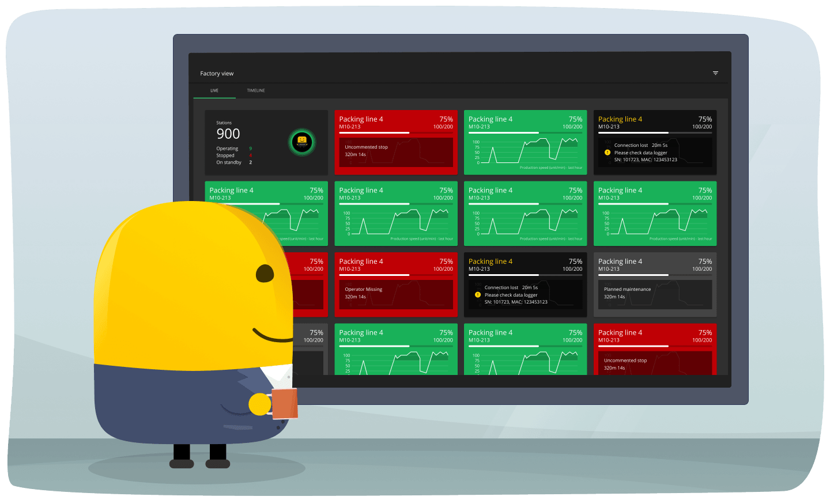830x504 pixels.
Task: Open the filter icon in Factory view header
Action: coord(715,73)
